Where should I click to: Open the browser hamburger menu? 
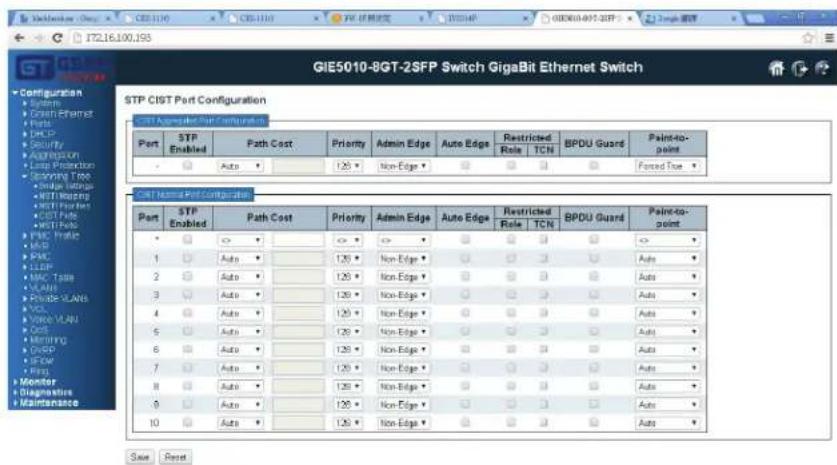[829, 38]
